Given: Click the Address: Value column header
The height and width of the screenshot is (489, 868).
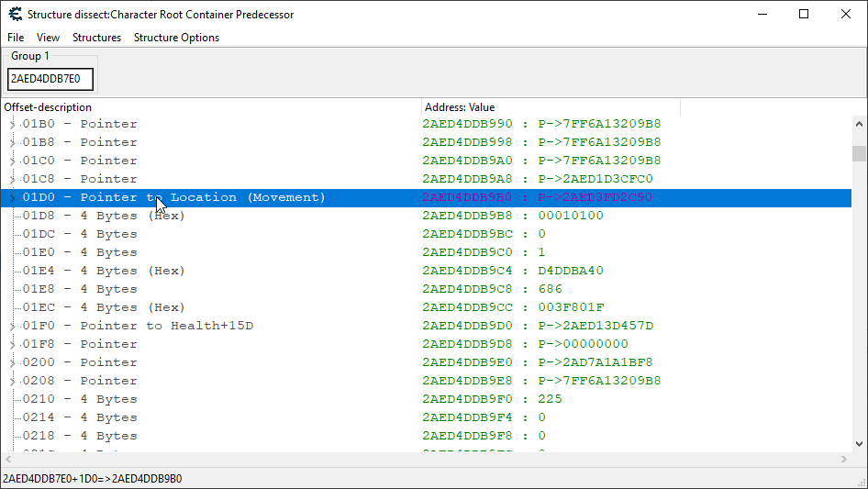Looking at the screenshot, I should tap(551, 107).
